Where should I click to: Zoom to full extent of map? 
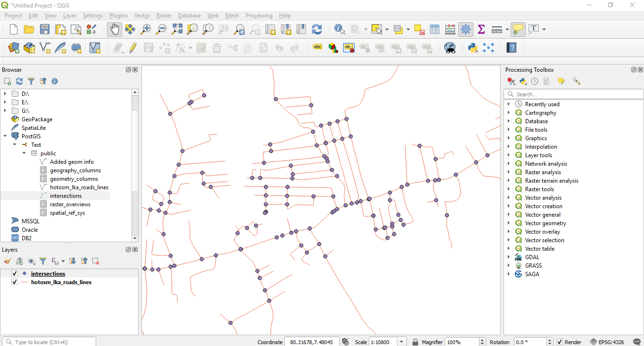(x=177, y=29)
